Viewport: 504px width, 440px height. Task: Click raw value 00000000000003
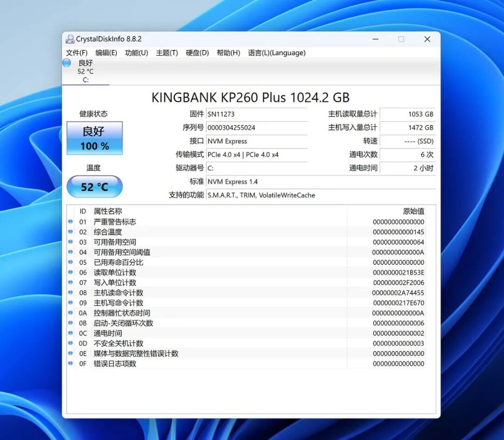tap(398, 343)
